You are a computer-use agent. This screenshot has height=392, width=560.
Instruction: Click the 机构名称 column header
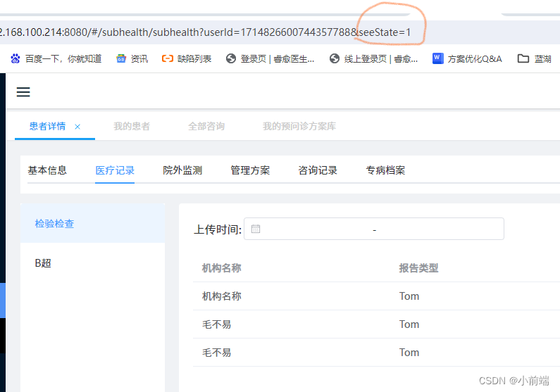222,268
